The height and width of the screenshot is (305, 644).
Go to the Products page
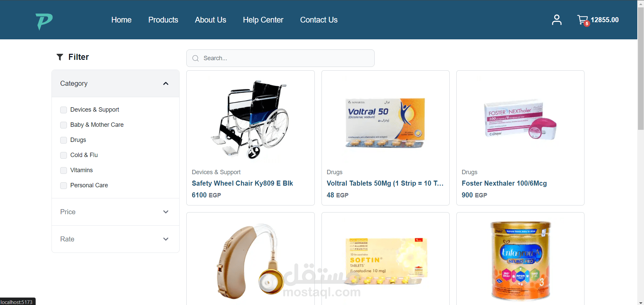(x=163, y=20)
